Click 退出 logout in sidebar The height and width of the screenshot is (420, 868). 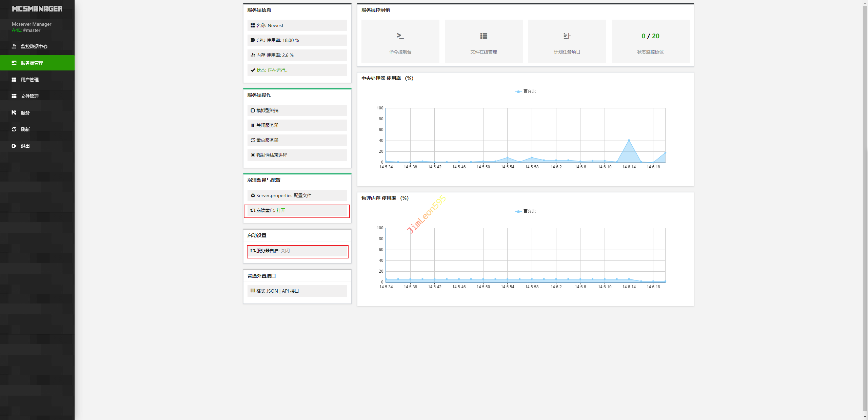tap(25, 146)
